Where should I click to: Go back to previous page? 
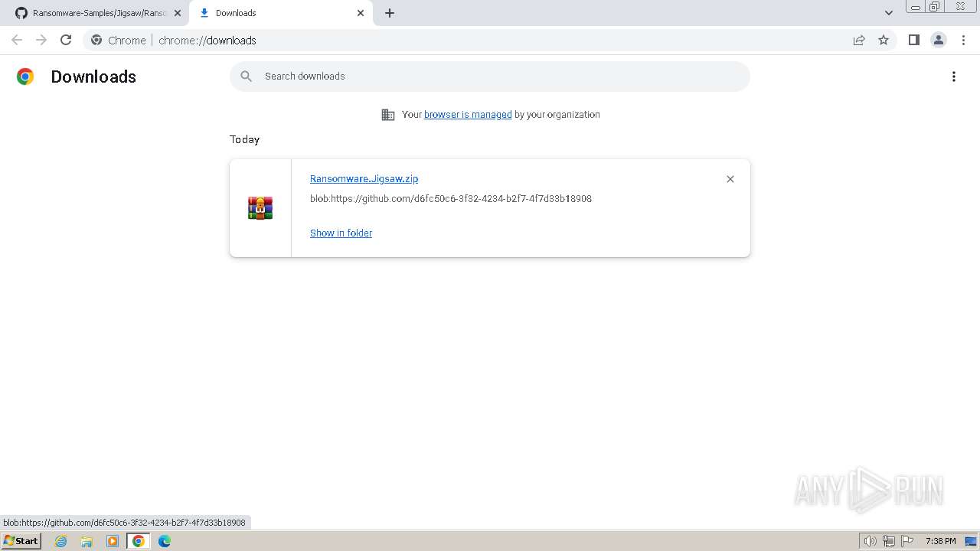(x=17, y=40)
